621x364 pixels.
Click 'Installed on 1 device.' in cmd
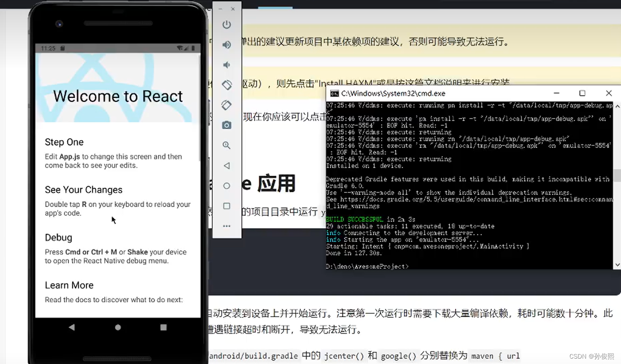tap(364, 166)
